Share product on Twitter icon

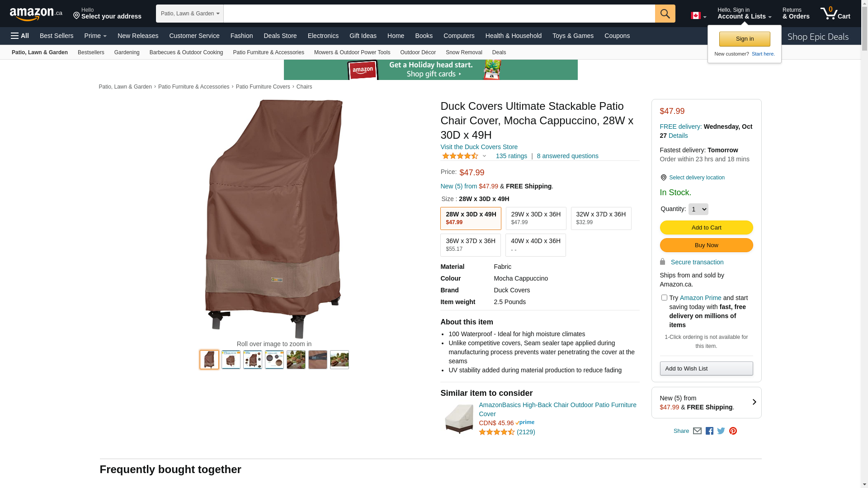721,431
